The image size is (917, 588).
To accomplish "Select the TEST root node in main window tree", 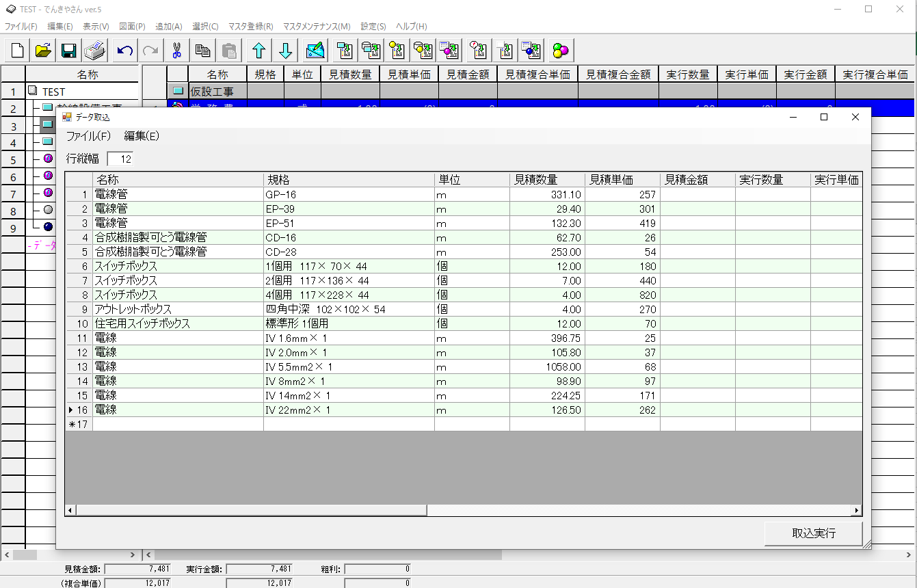I will pos(53,92).
